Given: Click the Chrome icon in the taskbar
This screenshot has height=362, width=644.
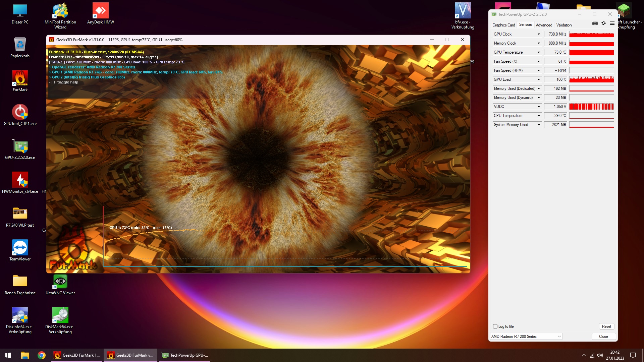Looking at the screenshot, I should [42, 355].
